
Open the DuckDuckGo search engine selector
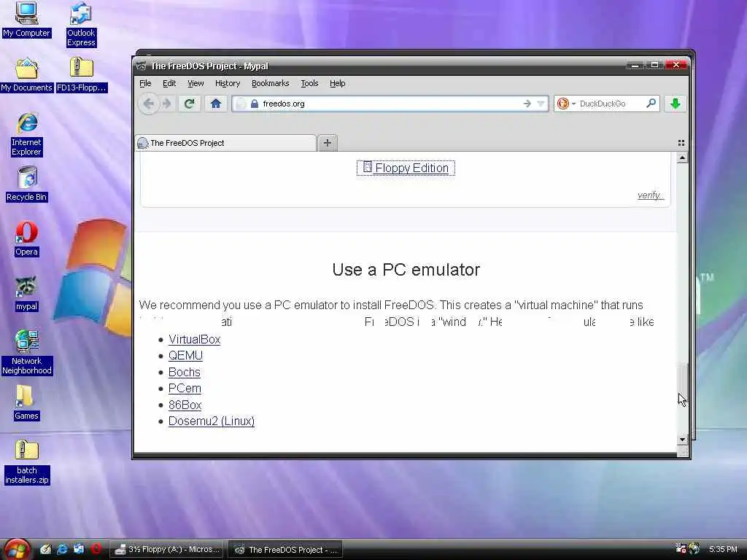tap(565, 104)
